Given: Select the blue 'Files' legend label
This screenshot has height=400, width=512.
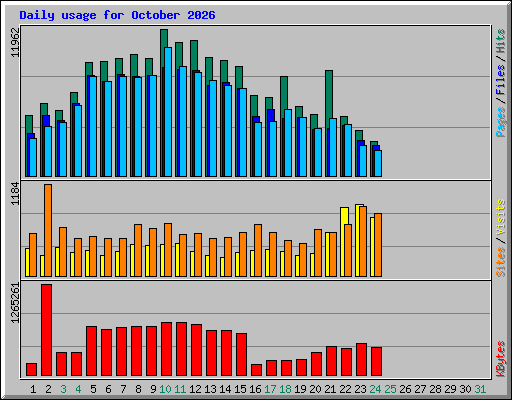Looking at the screenshot, I should 500,80.
